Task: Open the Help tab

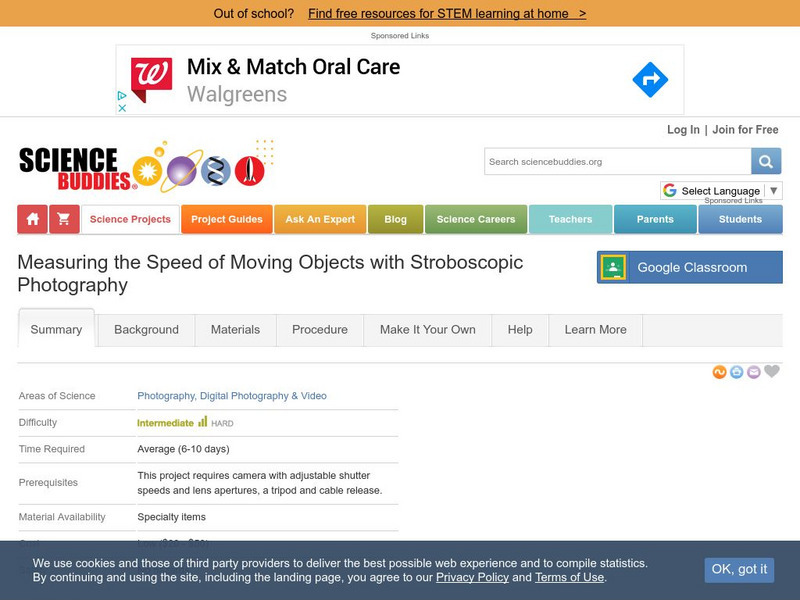Action: [x=520, y=330]
